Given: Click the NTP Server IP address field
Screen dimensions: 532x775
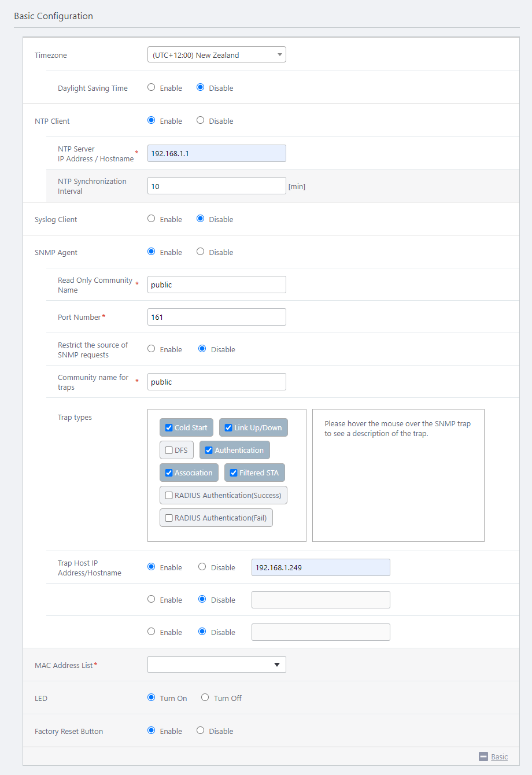Looking at the screenshot, I should coord(216,153).
